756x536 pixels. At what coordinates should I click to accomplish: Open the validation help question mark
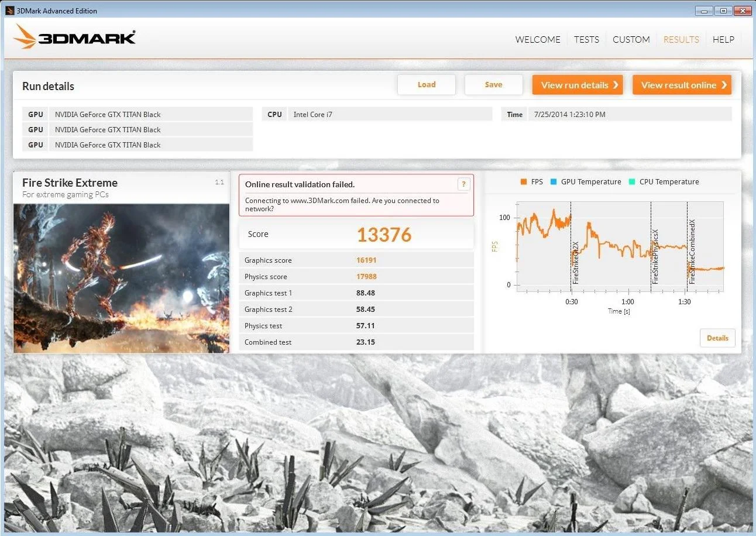click(463, 184)
